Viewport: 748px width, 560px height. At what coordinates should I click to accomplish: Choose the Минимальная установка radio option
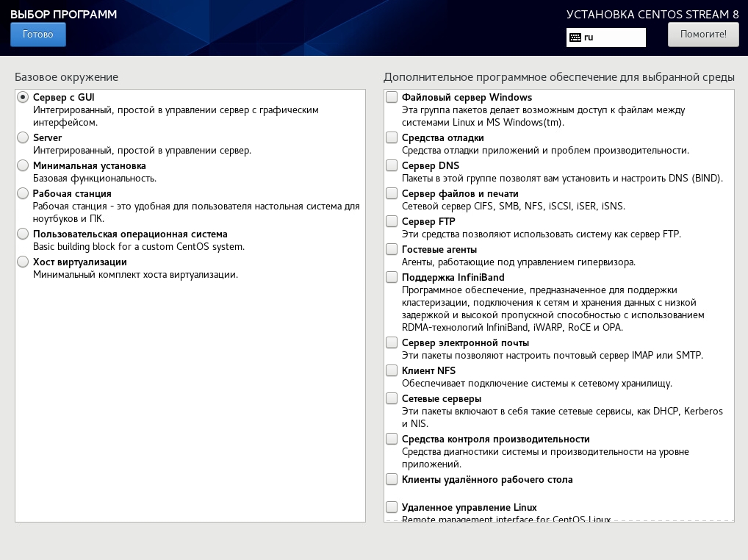(23, 165)
